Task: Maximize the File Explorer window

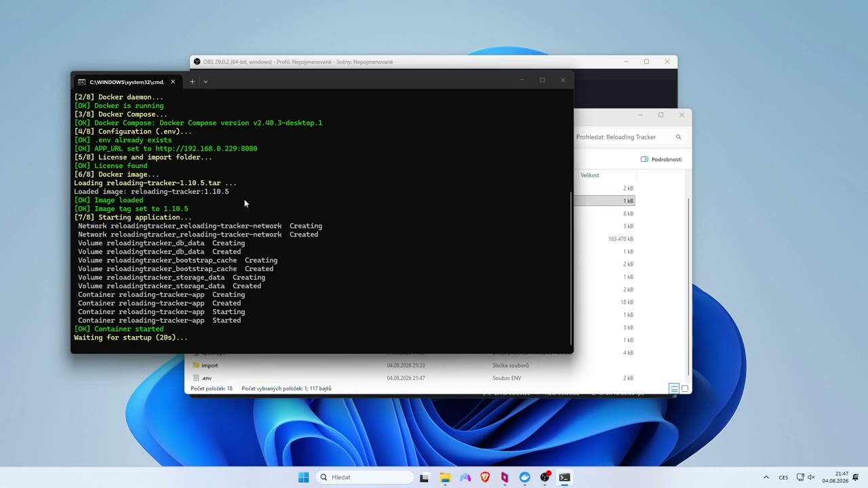Action: 661,115
